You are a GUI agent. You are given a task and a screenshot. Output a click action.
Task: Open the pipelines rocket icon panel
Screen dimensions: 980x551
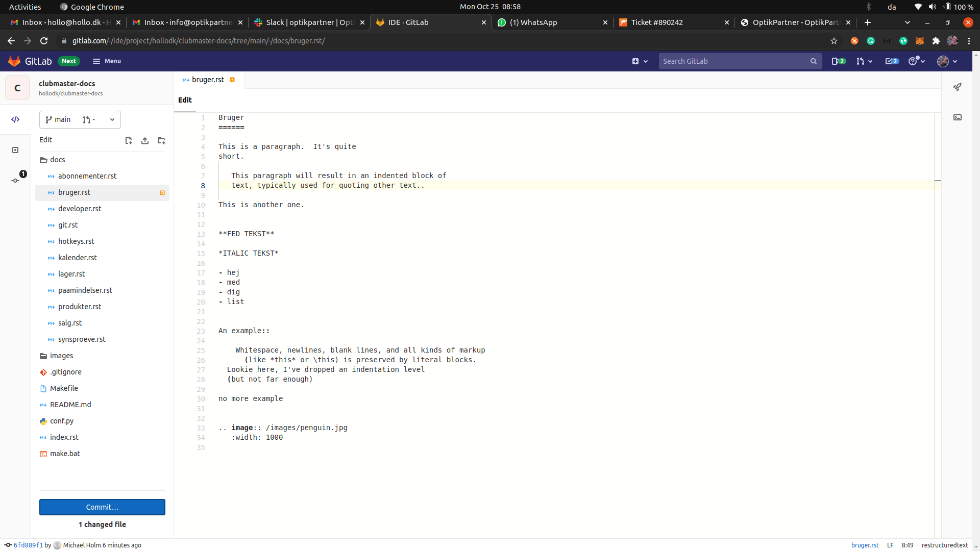click(x=958, y=87)
